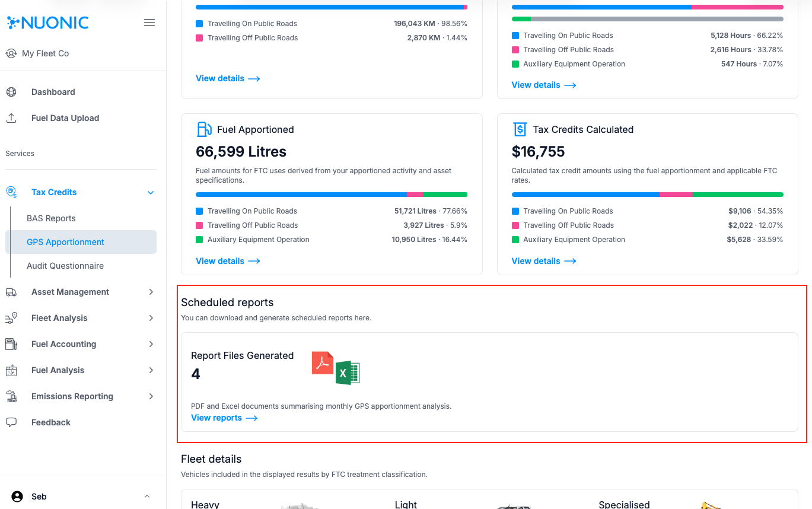Open Fuel Apportioned View details link

click(x=220, y=261)
